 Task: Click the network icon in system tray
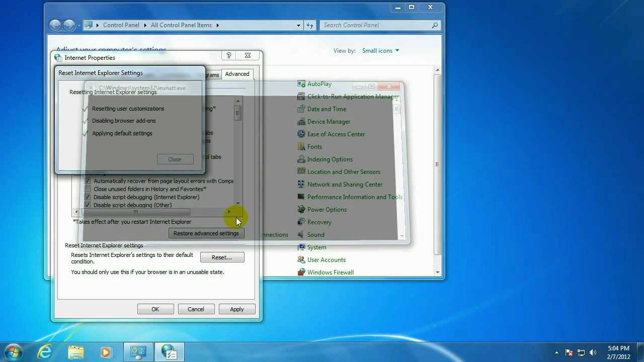click(x=581, y=352)
